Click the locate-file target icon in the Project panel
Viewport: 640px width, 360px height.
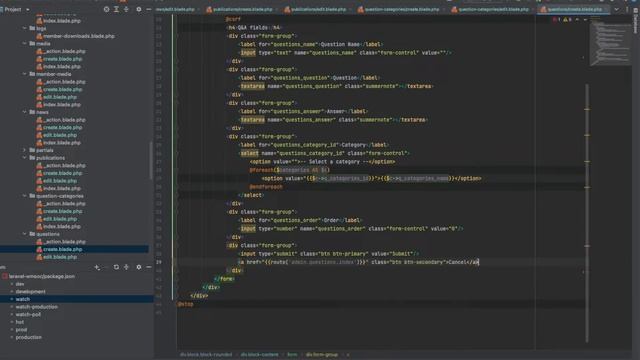(106, 9)
